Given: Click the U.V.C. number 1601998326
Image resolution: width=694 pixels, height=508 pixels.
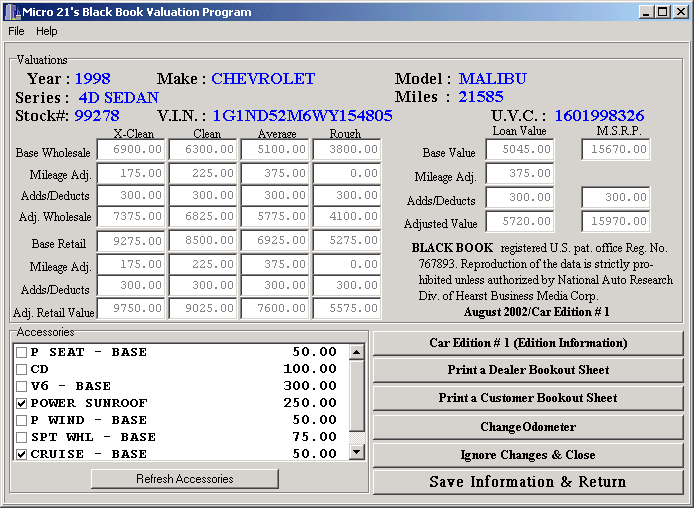Looking at the screenshot, I should (599, 116).
